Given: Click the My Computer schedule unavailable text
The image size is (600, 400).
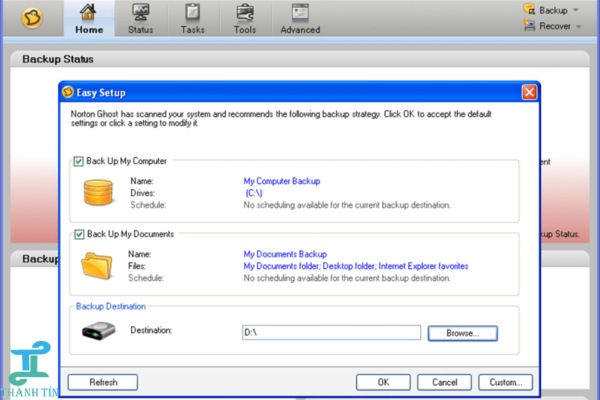Looking at the screenshot, I should [x=347, y=205].
